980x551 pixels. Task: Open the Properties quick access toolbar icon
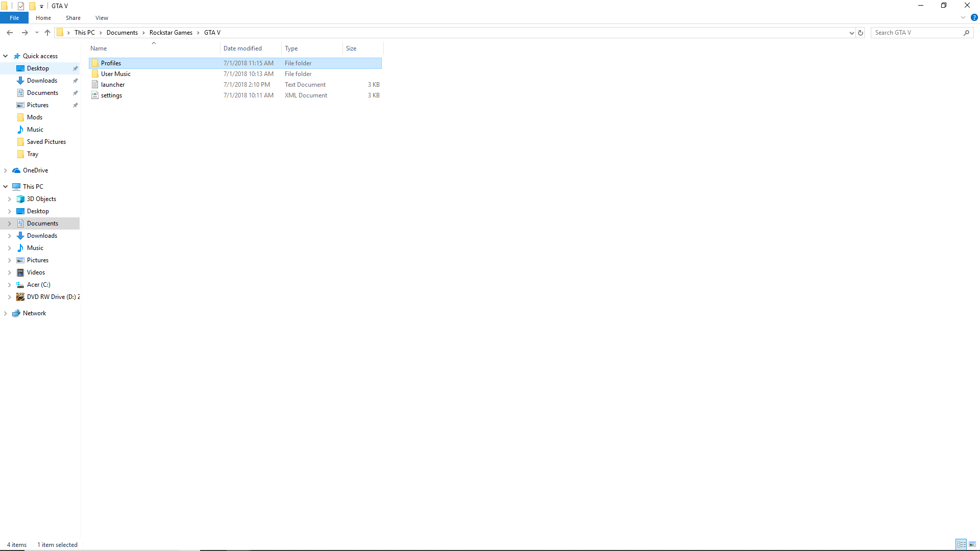pos(21,6)
